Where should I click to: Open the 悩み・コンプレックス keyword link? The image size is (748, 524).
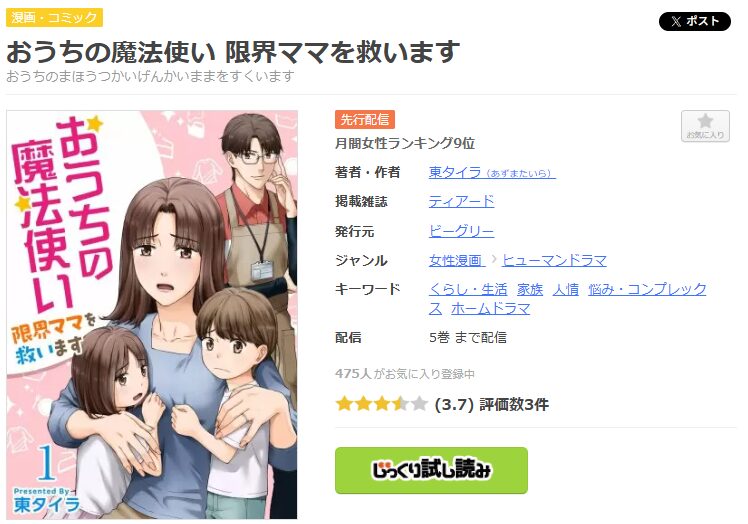pyautogui.click(x=647, y=289)
